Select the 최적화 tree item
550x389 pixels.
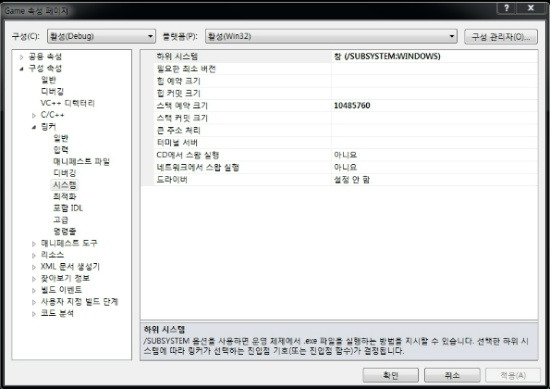click(65, 196)
